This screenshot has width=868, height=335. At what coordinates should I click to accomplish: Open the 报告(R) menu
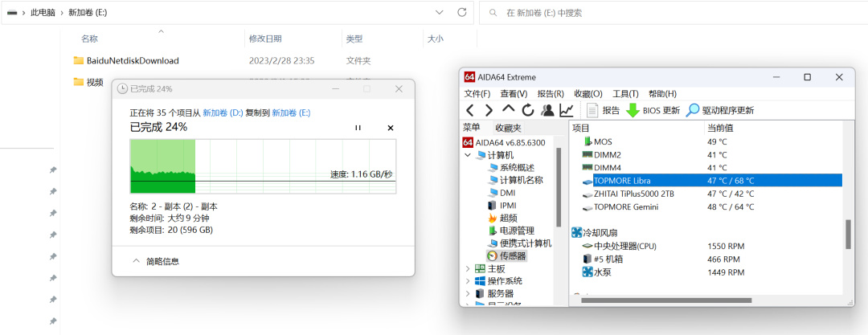(551, 93)
